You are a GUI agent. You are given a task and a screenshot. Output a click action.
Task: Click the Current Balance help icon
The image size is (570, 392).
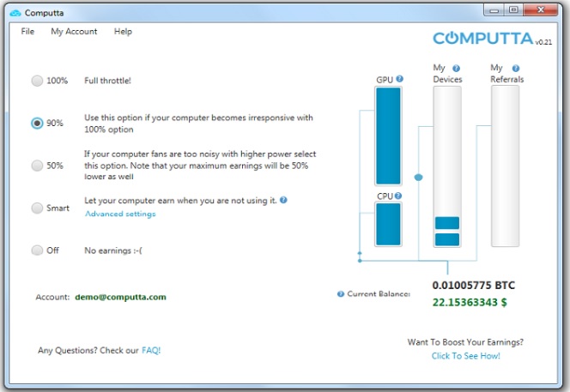(x=341, y=294)
